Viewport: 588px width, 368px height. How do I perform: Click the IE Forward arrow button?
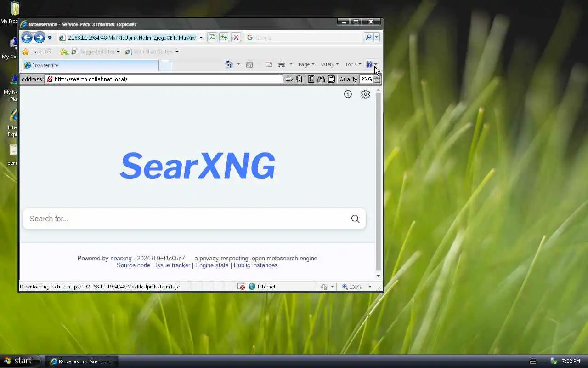click(40, 38)
